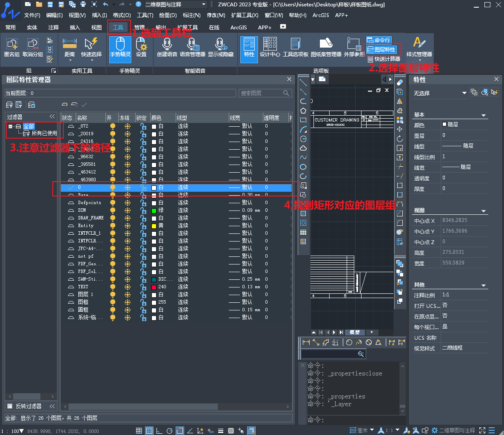504x435 pixels.
Task: Click the green color swatch of DIM layer
Action: (154, 210)
